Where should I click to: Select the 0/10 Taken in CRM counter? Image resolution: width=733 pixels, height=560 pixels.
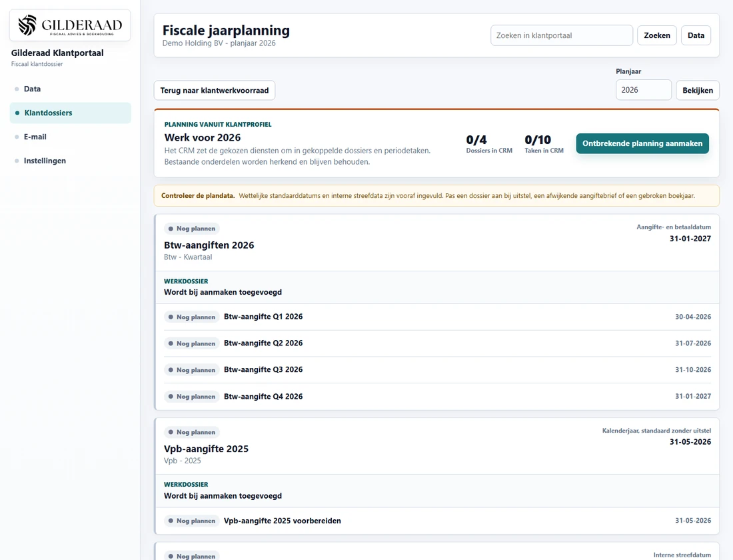coord(544,144)
